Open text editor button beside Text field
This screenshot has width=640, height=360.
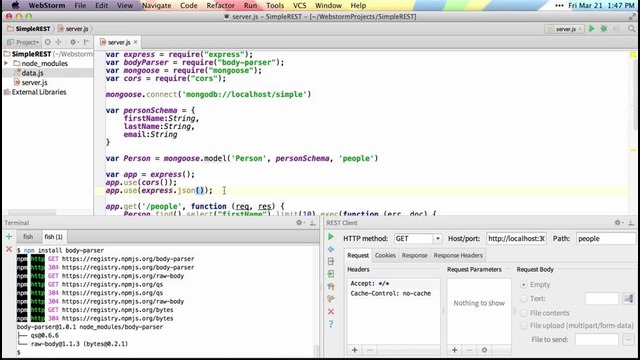click(628, 298)
